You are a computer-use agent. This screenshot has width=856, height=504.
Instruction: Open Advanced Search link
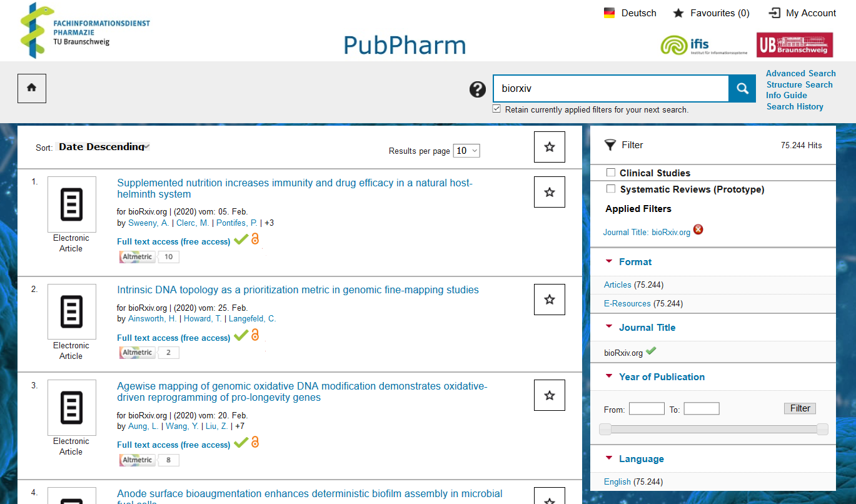pyautogui.click(x=800, y=73)
